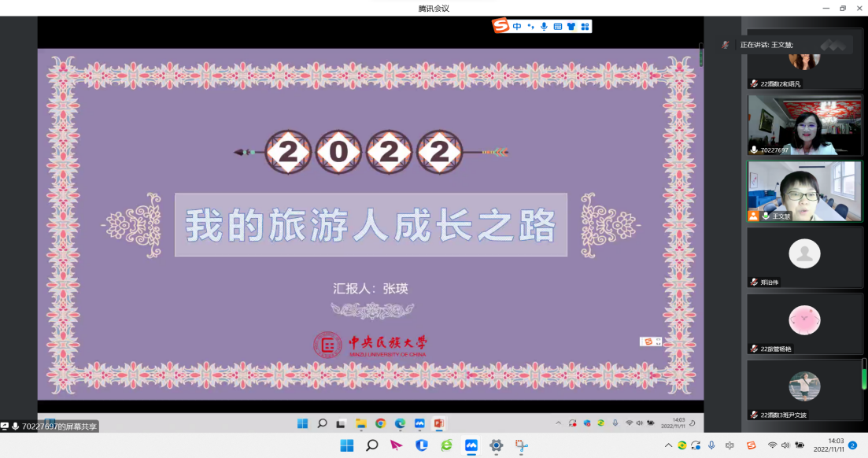Click the sync/update tray icon
This screenshot has width=868, height=458.
coord(696,445)
